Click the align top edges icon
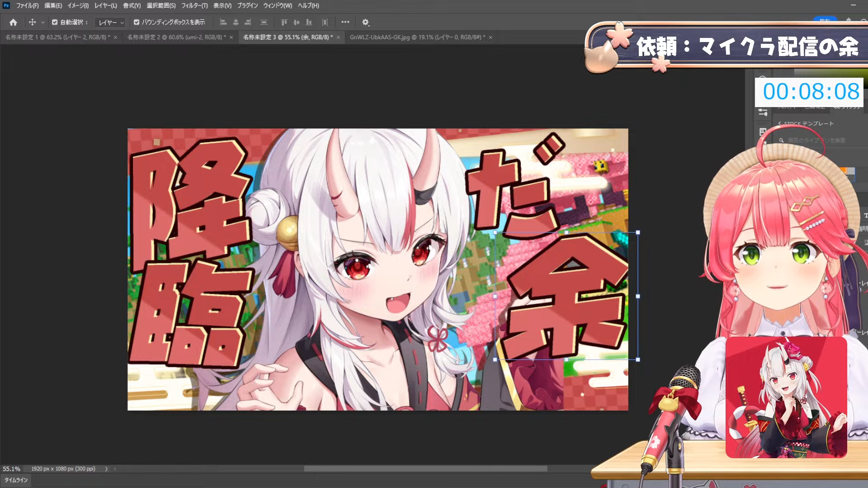The width and height of the screenshot is (868, 488). pos(284,22)
